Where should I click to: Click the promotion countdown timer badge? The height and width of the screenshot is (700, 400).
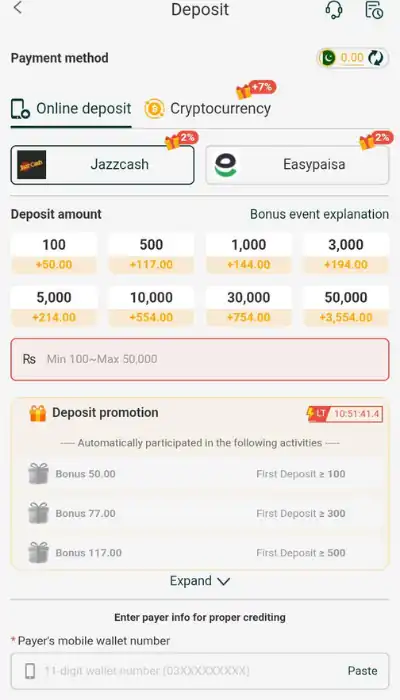tap(345, 414)
